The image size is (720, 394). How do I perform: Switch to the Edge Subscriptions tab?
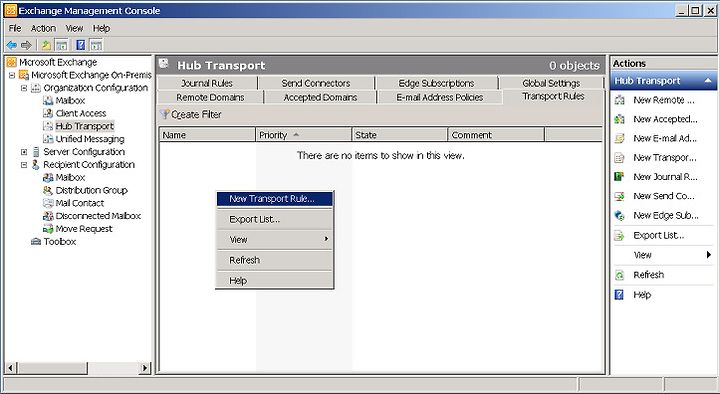point(436,83)
